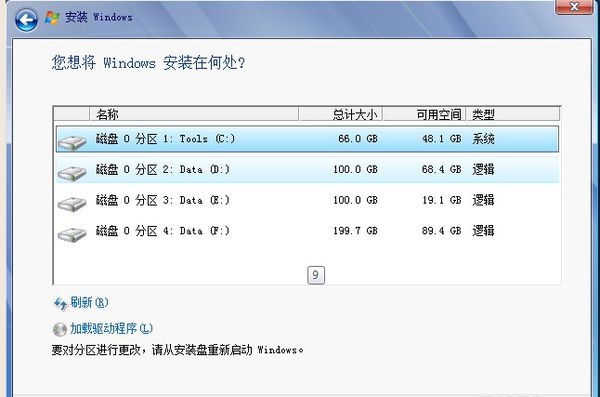This screenshot has width=600, height=397.
Task: Click the drive icon for partition 3 Data (E:)
Action: tap(72, 204)
